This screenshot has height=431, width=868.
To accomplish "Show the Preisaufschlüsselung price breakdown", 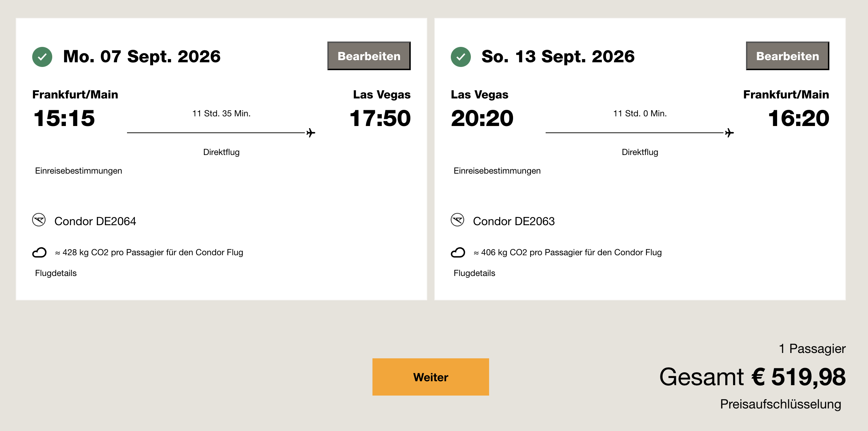I will (780, 404).
